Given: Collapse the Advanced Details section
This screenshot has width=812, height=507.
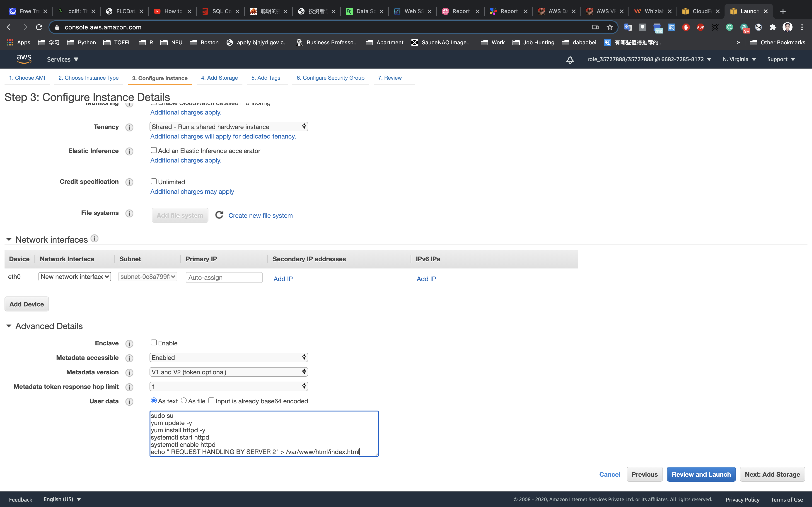Looking at the screenshot, I should click(x=9, y=326).
